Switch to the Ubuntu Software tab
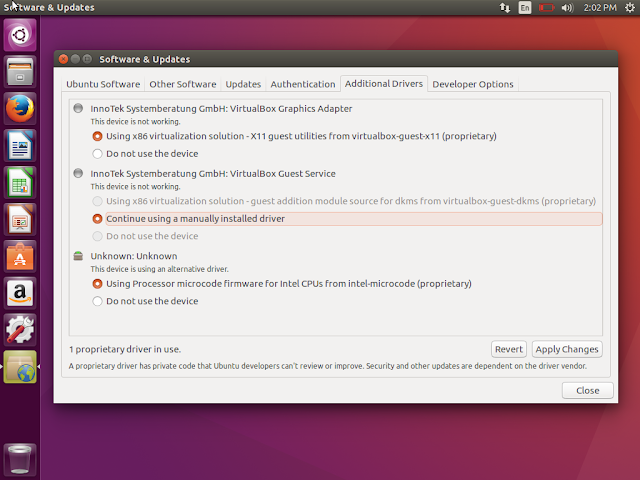The height and width of the screenshot is (480, 640). 103,84
